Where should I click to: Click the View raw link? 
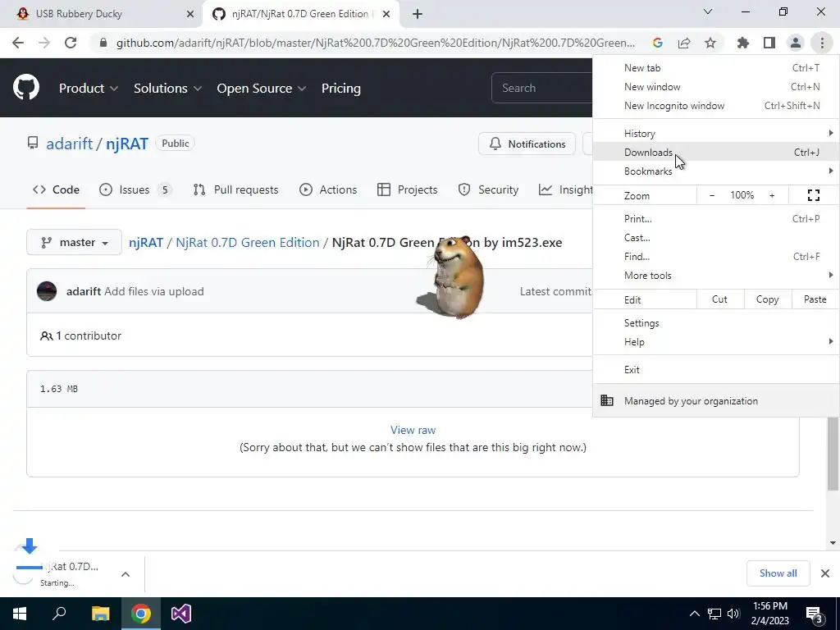point(413,430)
